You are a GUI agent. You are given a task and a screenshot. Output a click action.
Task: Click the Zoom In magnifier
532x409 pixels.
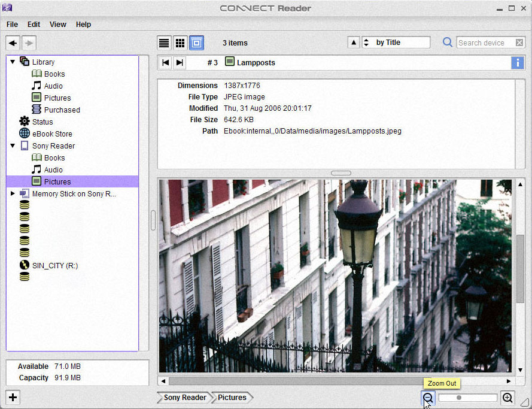507,398
